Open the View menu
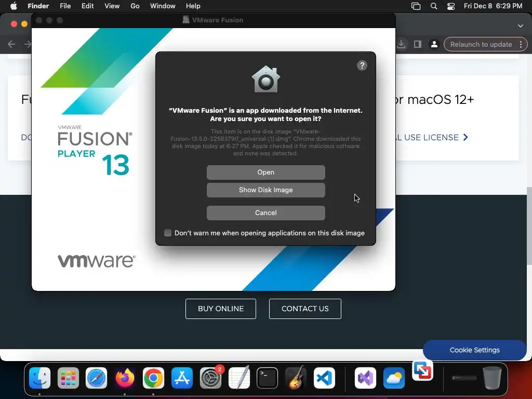The image size is (532, 399). pyautogui.click(x=112, y=6)
